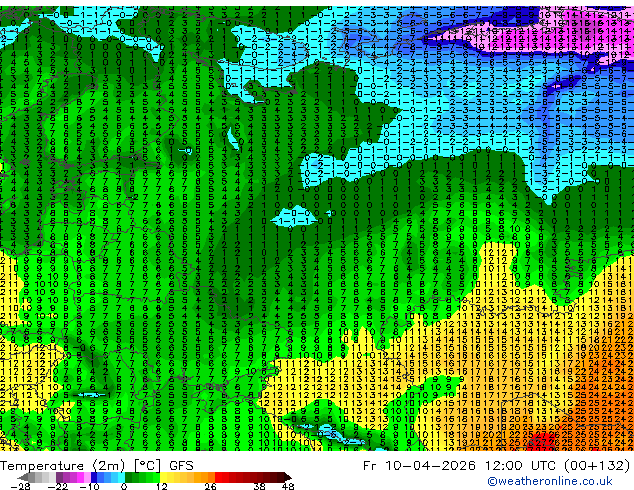Click the dark maroon right arrow end of the color scale
Viewport: 634px width, 490px height.
pyautogui.click(x=287, y=477)
